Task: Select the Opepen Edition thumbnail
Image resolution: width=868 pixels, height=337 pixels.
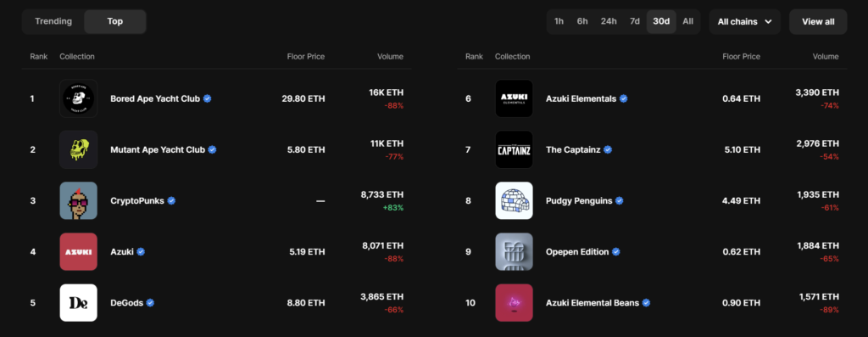Action: coord(514,251)
